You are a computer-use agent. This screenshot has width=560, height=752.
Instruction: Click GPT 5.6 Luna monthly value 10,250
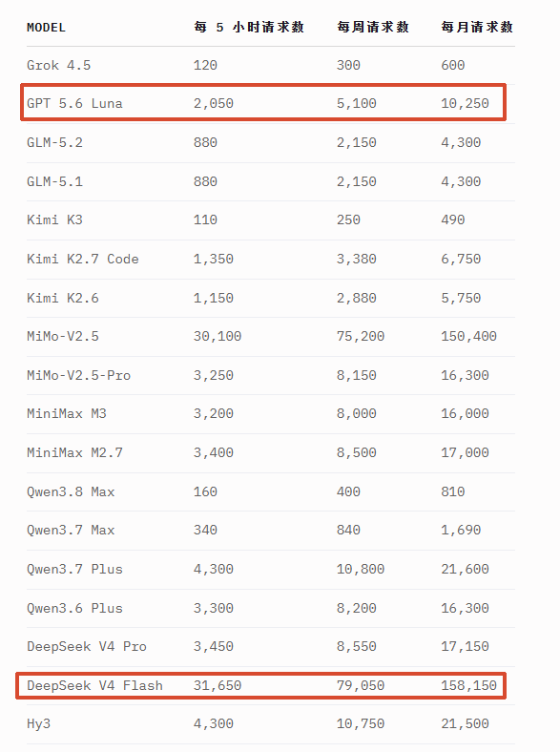pos(465,104)
